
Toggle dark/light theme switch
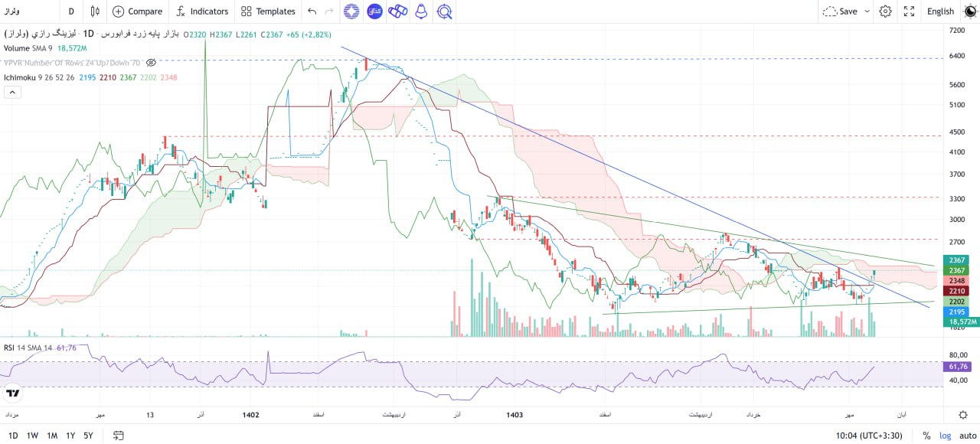[970, 11]
